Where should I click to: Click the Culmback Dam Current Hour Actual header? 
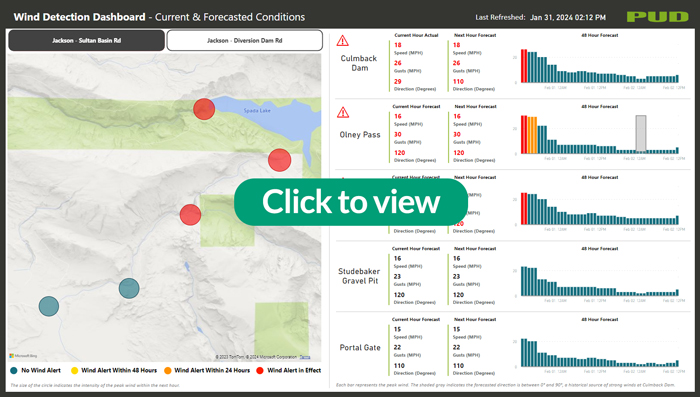click(416, 35)
